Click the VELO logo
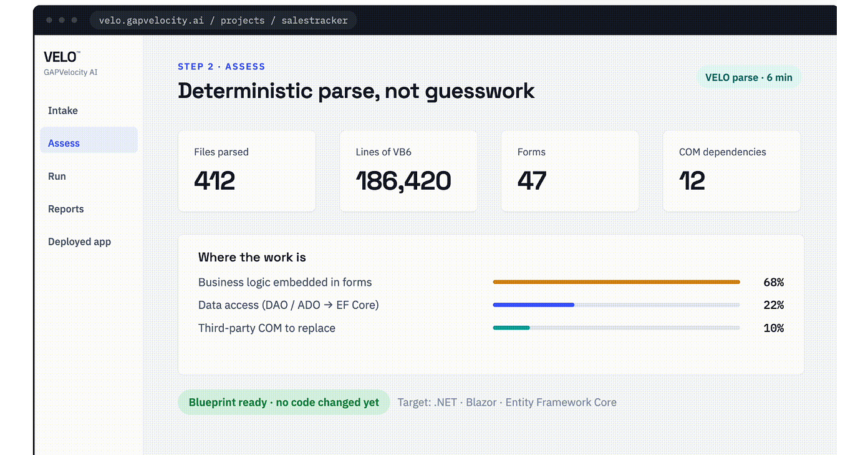The width and height of the screenshot is (868, 455). 62,57
